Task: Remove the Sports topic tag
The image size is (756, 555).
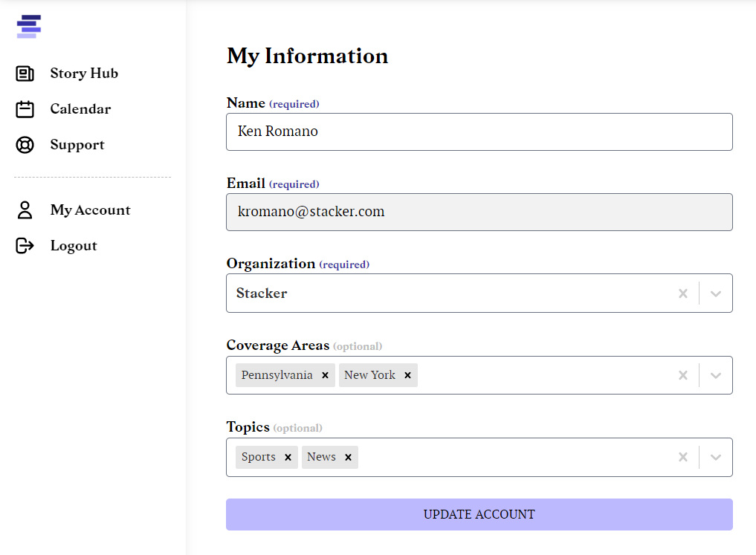Action: pos(288,457)
